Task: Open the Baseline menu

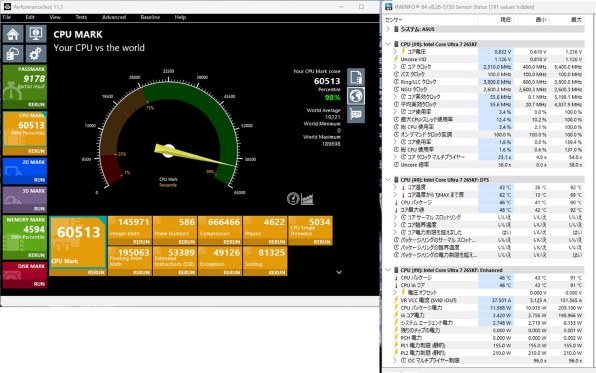Action: [150, 17]
